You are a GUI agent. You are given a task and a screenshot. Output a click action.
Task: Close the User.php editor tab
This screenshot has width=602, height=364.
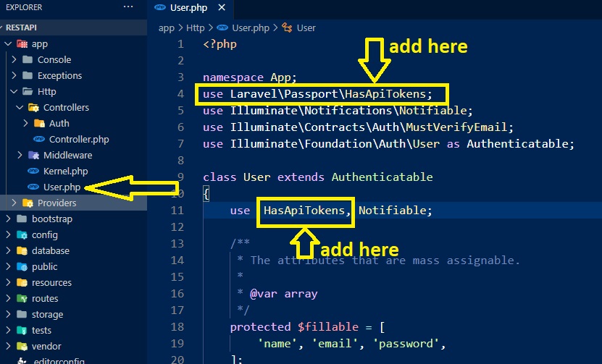(x=220, y=8)
